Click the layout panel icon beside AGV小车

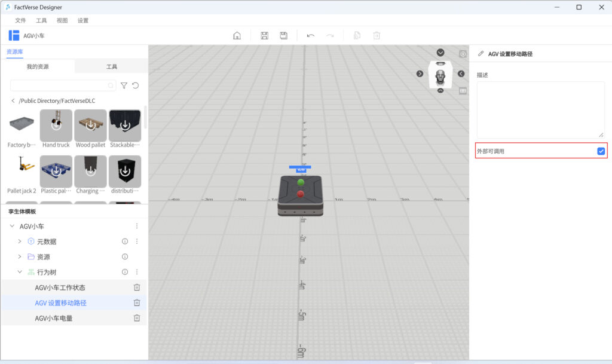(14, 35)
